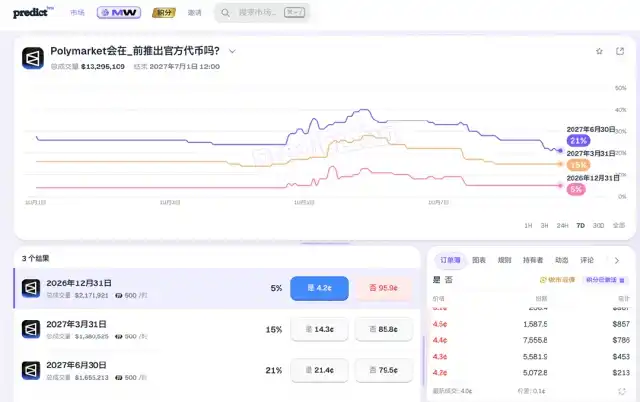Select the 2027年6月30日 outcome row
Screen dimensions: 640x402
tap(217, 371)
